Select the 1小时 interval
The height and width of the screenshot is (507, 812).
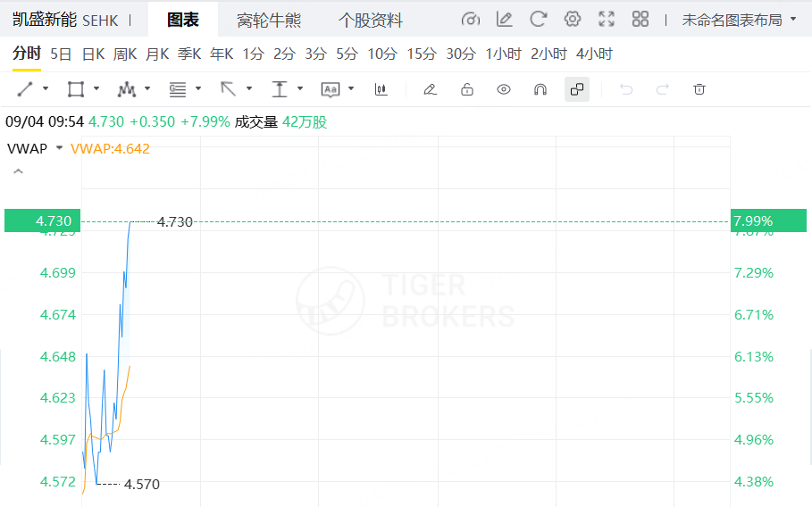pos(503,54)
